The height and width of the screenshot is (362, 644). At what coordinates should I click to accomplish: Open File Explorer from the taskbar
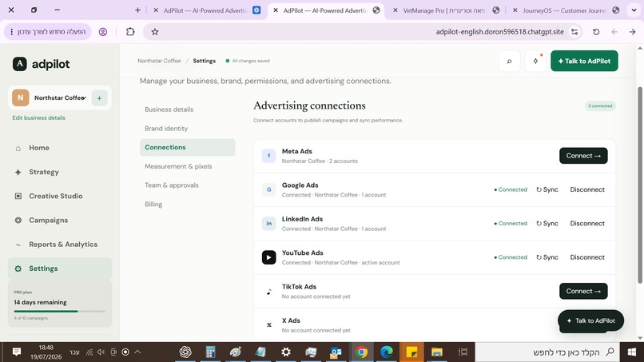(436, 352)
